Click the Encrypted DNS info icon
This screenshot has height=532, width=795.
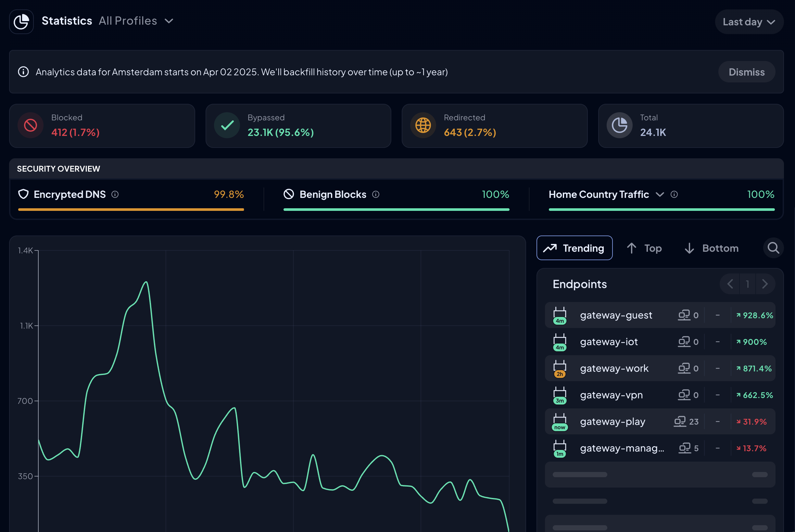click(115, 194)
